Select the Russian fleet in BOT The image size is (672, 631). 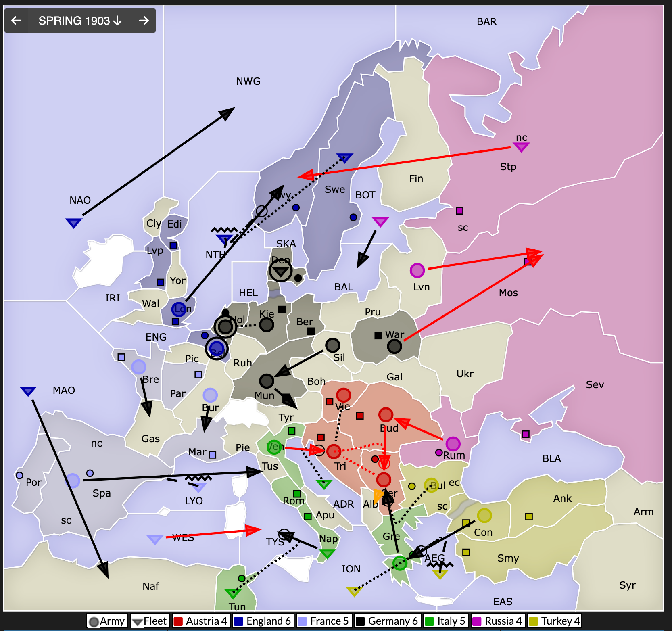380,222
